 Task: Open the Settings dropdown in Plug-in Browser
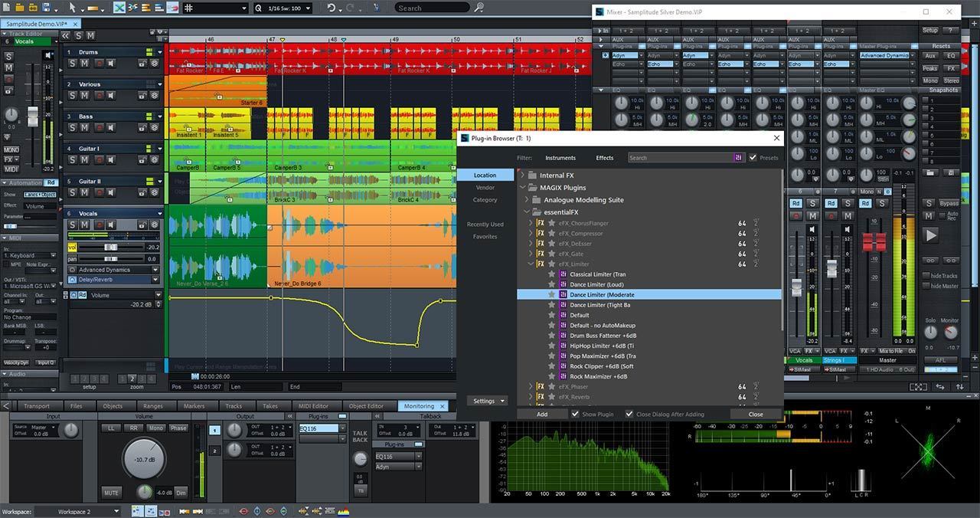click(x=488, y=401)
